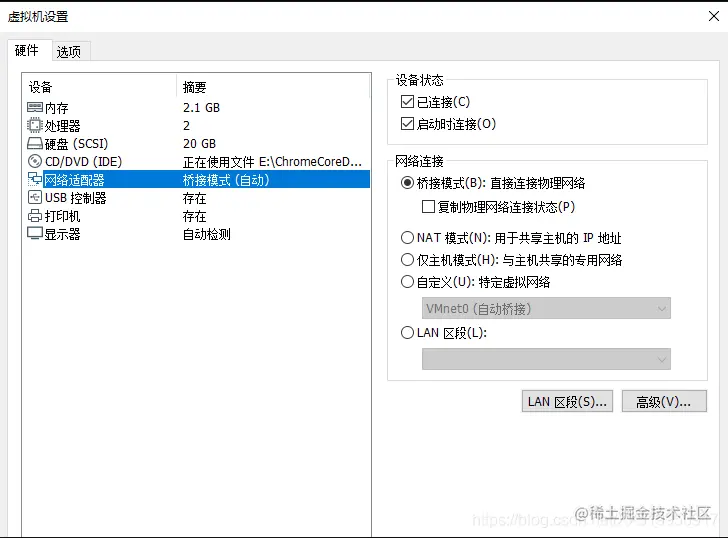Select 桥接模式(B) radio button

[407, 183]
